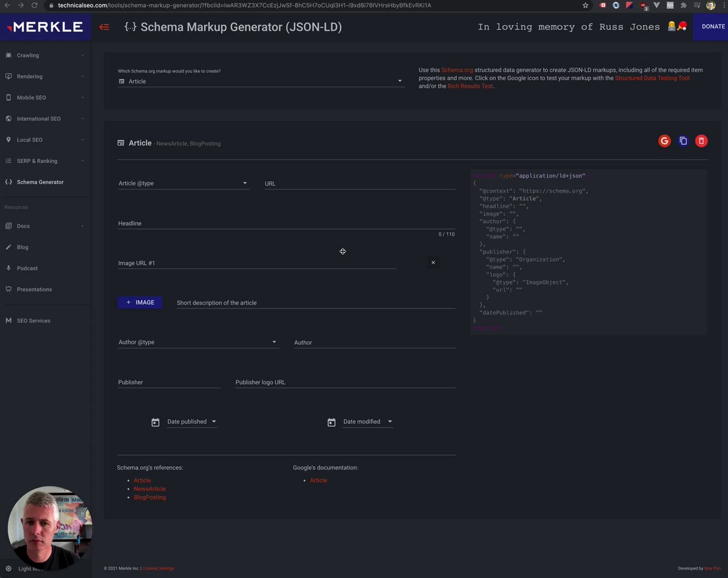Viewport: 728px width, 578px height.
Task: Click the Podcast microphone icon
Action: coord(9,268)
